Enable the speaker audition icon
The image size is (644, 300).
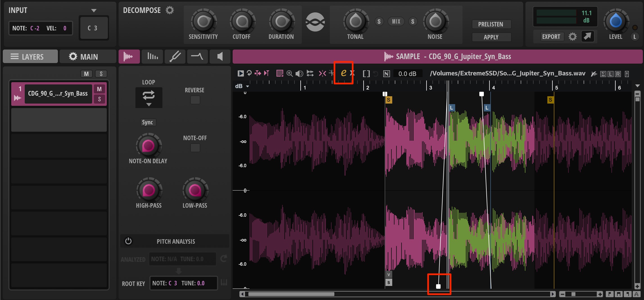(x=299, y=73)
